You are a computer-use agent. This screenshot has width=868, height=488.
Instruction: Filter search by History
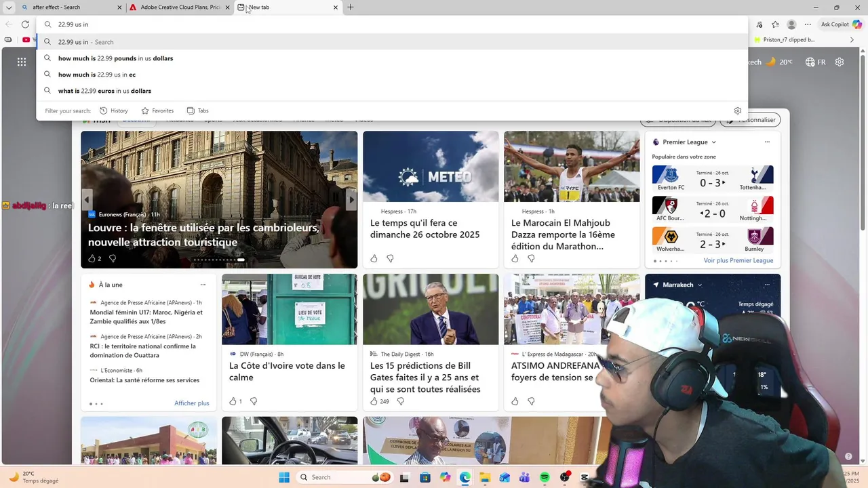point(114,110)
